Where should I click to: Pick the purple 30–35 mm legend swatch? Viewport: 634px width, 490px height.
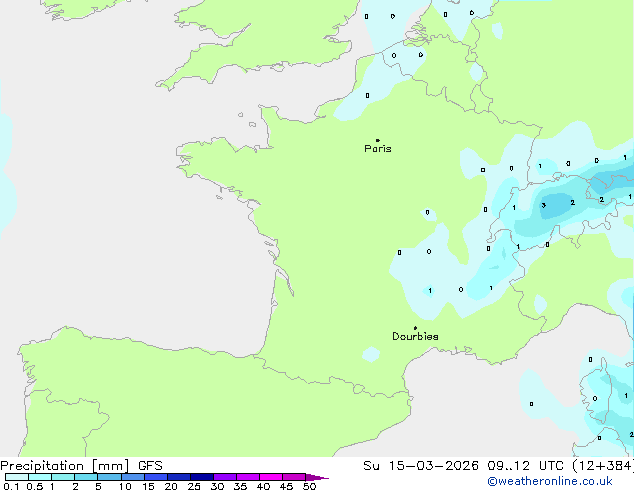tap(225, 477)
